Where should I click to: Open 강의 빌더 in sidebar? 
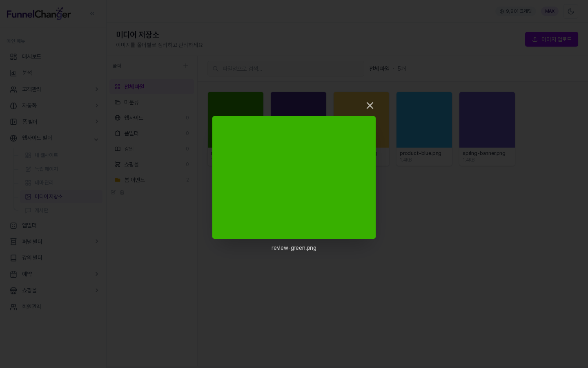coord(53,258)
